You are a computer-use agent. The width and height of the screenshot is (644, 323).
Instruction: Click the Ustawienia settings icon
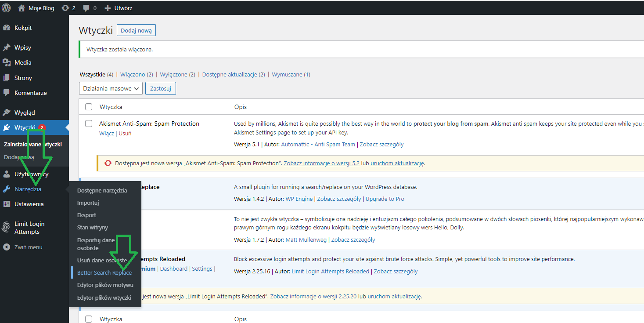pos(7,203)
